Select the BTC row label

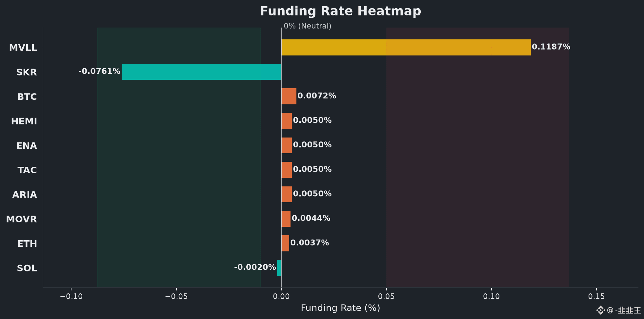coord(27,97)
